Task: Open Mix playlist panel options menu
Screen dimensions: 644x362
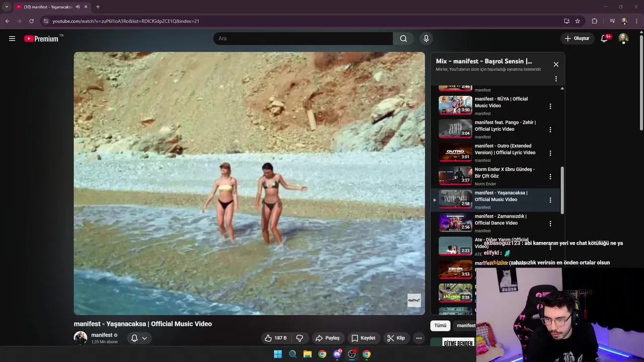Action: click(556, 79)
